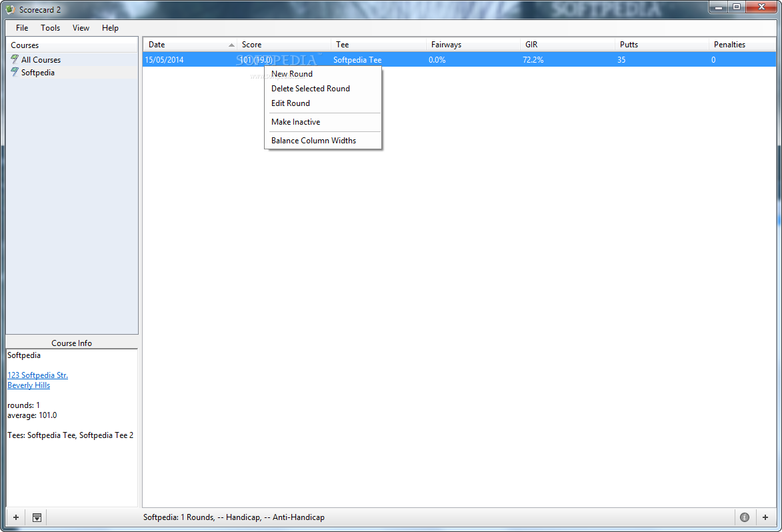The height and width of the screenshot is (532, 782).
Task: Open the 123 Softpedia Str. address link
Action: coord(37,375)
